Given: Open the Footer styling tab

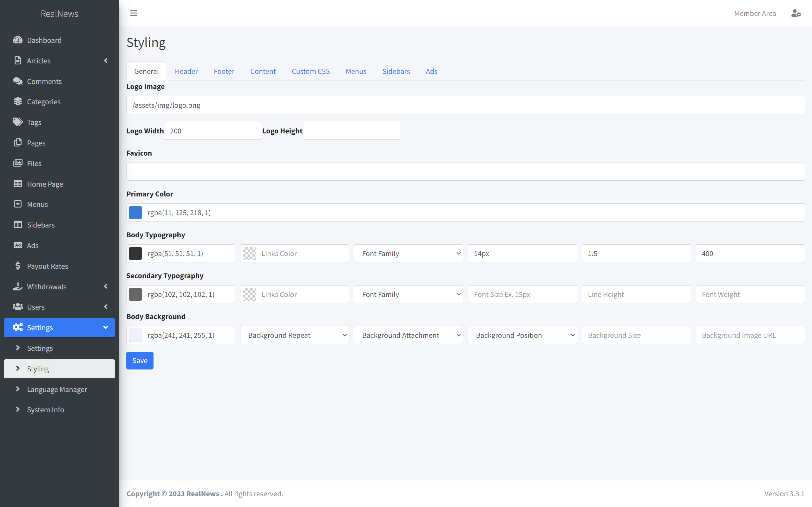Looking at the screenshot, I should click(224, 71).
